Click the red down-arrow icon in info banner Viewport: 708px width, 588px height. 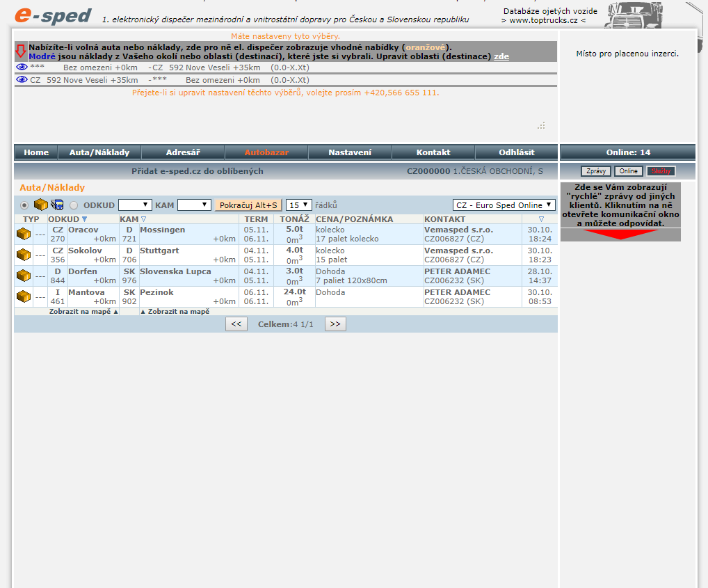[x=20, y=51]
